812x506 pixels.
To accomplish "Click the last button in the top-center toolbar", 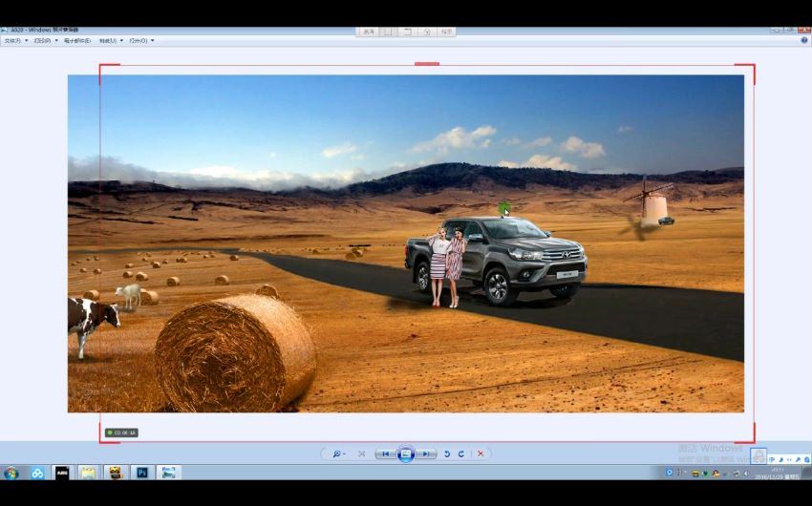I will 446,32.
